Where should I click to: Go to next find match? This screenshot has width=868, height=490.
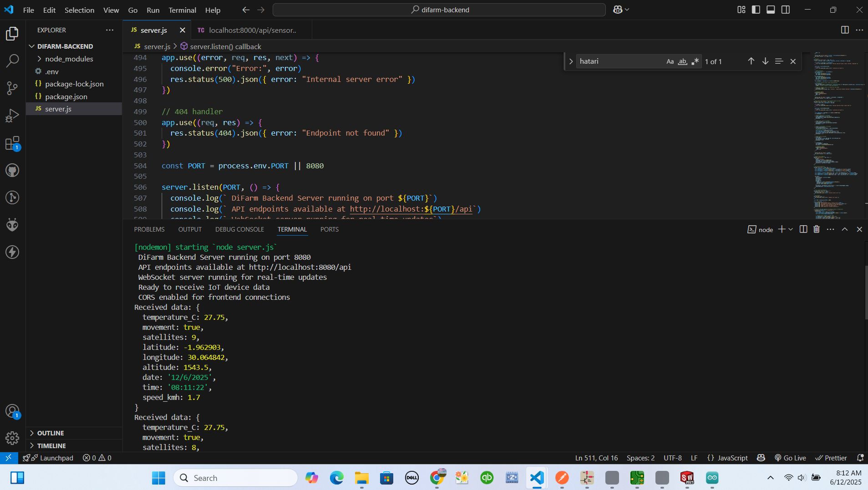point(765,61)
